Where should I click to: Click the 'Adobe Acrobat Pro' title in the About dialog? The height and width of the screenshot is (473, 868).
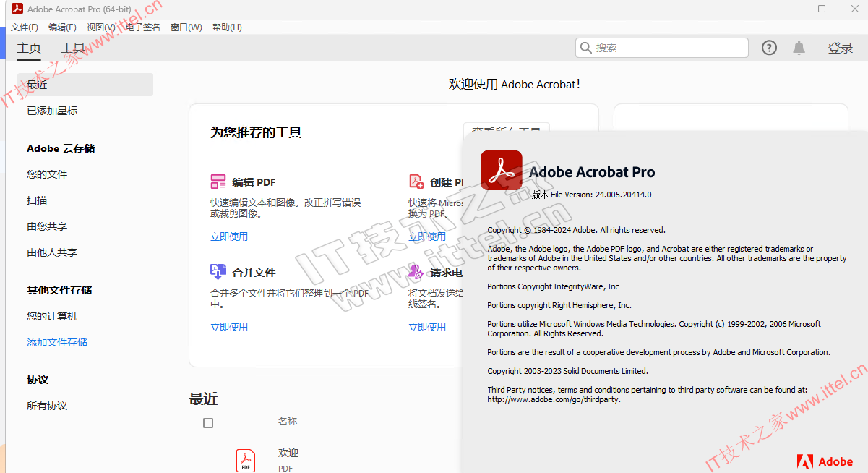(x=592, y=172)
